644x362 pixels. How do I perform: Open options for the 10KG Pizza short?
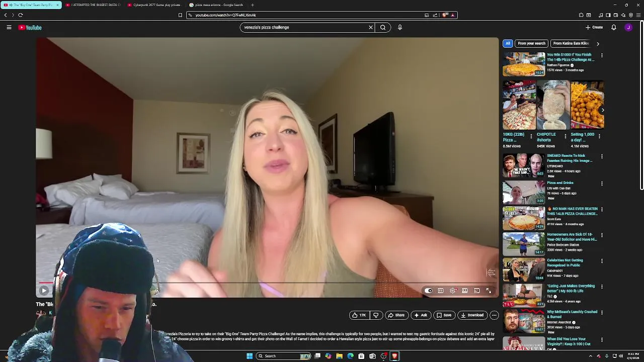point(531,136)
